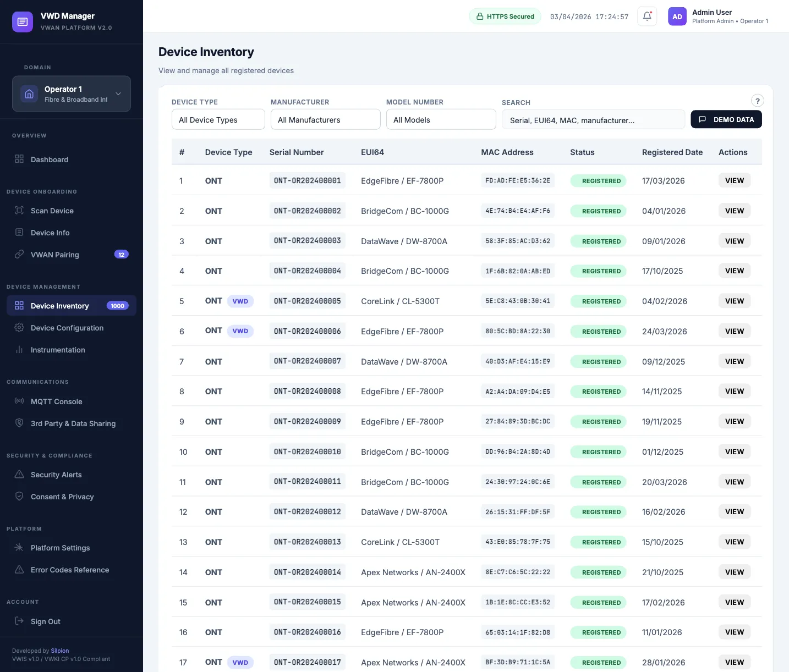Click the help question mark icon
789x672 pixels.
tap(757, 101)
